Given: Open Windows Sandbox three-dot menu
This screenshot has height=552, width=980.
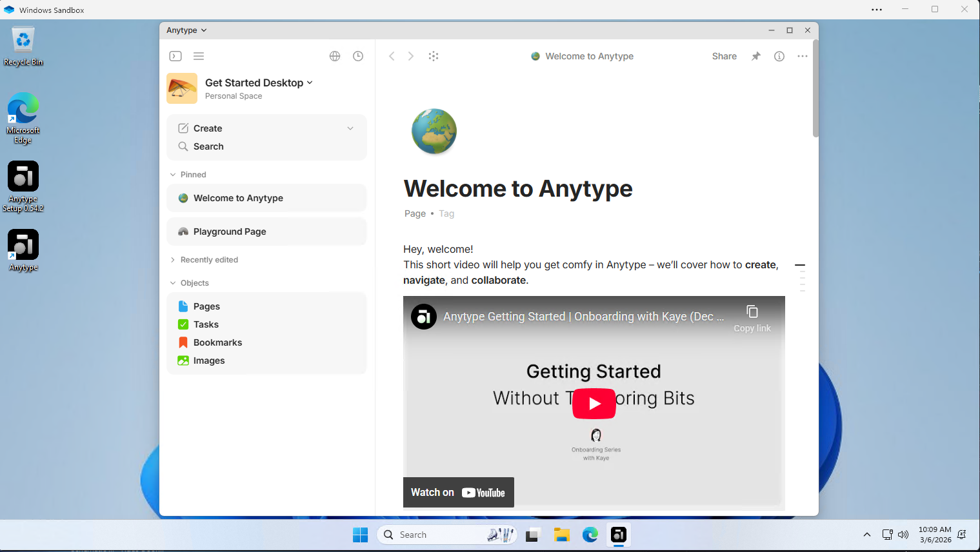Looking at the screenshot, I should pos(877,10).
